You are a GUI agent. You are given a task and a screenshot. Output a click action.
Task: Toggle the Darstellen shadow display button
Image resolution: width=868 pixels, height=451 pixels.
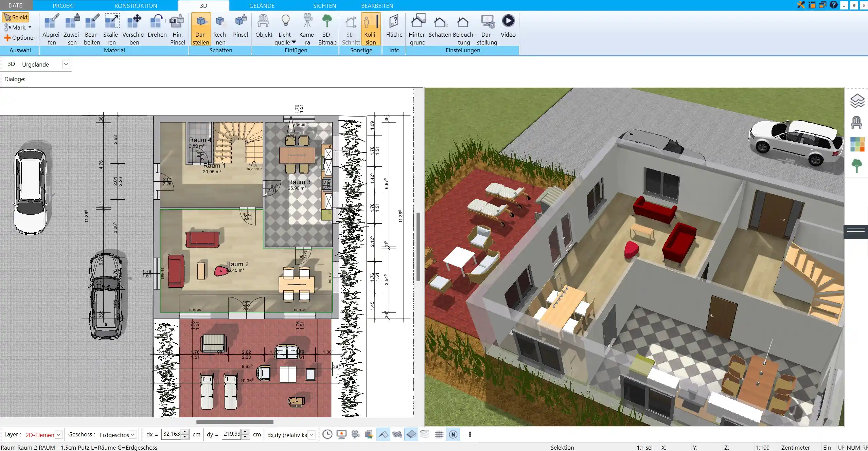coord(201,29)
